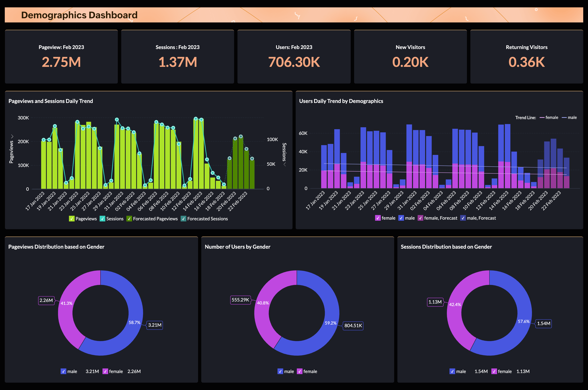Click the 1.54M male sessions label
The image size is (588, 390).
click(x=543, y=324)
